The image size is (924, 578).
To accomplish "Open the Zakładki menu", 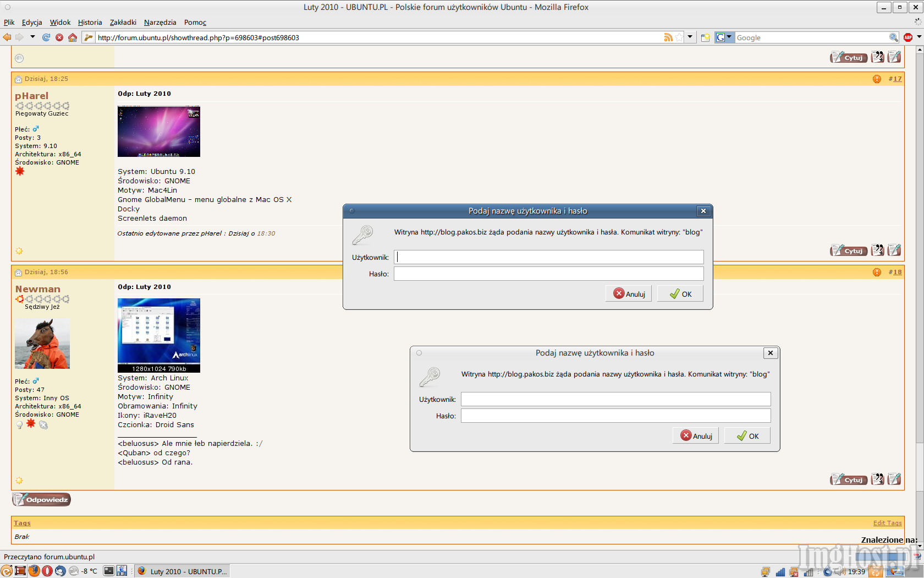I will pos(123,22).
